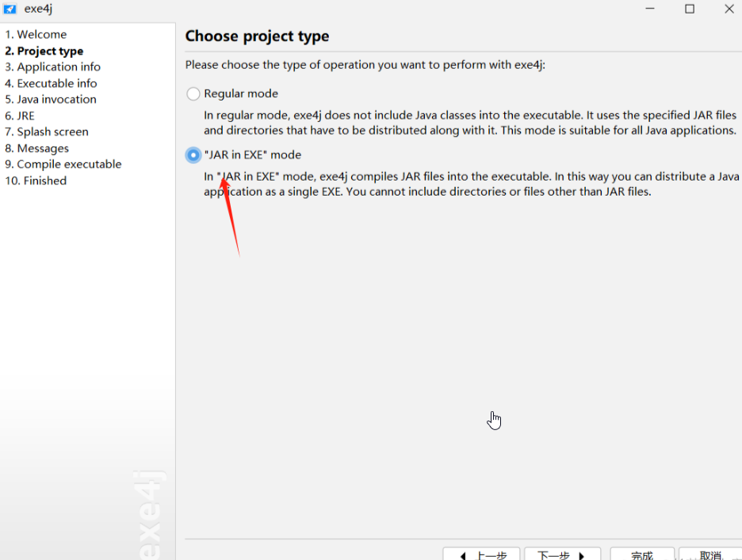Select "JAR in EXE" mode
The image size is (742, 560).
191,154
